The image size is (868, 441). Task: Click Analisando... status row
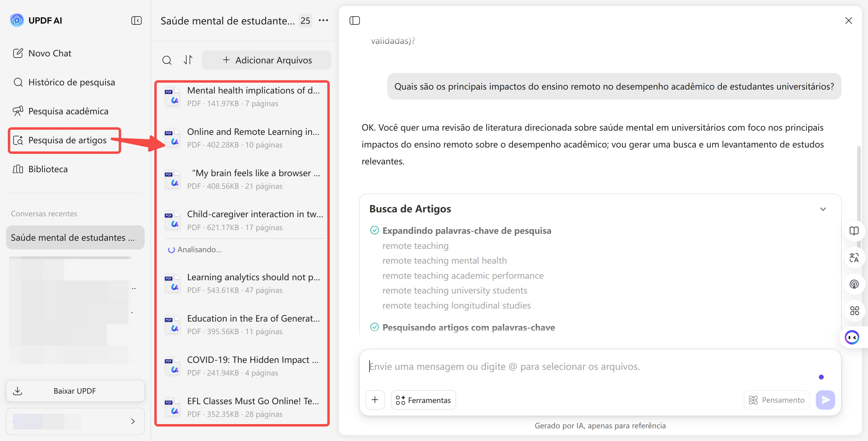pos(195,249)
